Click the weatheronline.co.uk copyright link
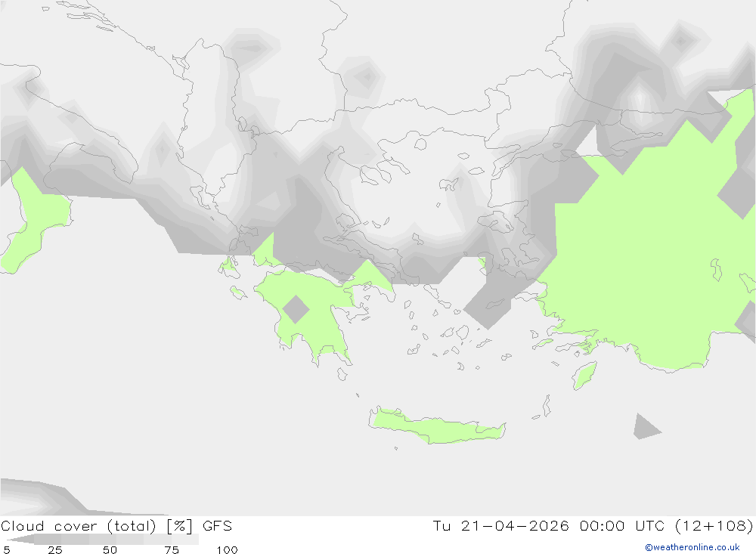This screenshot has height=554, width=756. pos(692,547)
